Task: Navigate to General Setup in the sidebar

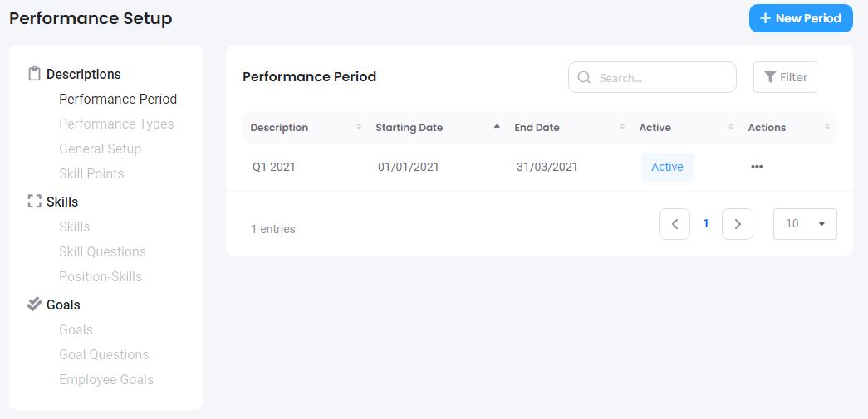Action: (100, 149)
